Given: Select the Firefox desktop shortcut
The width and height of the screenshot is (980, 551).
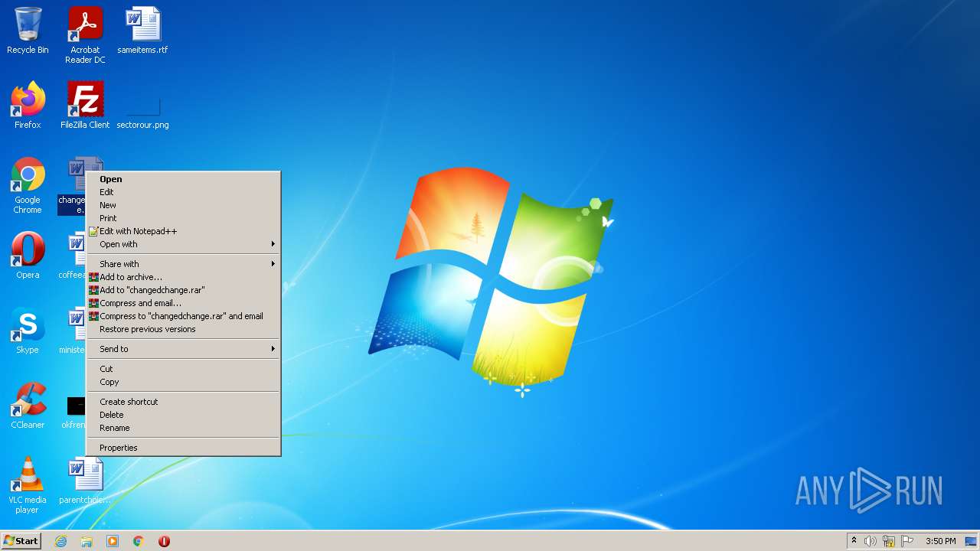Looking at the screenshot, I should [x=28, y=106].
